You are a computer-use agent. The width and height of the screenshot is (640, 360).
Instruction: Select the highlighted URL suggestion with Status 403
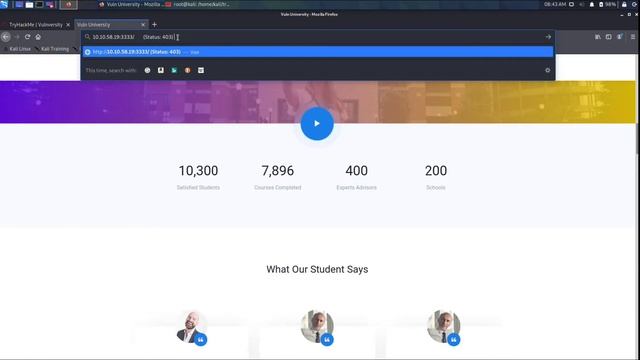[x=318, y=52]
